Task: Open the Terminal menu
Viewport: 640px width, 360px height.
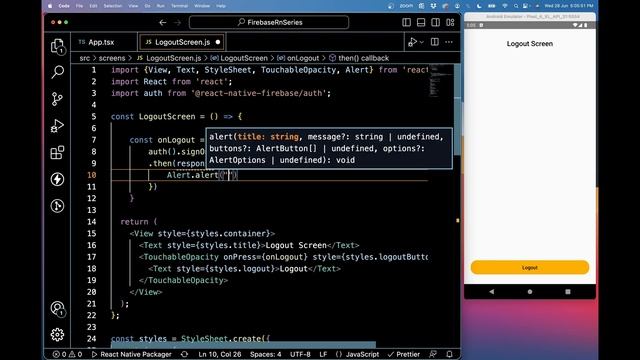Action: point(179,6)
